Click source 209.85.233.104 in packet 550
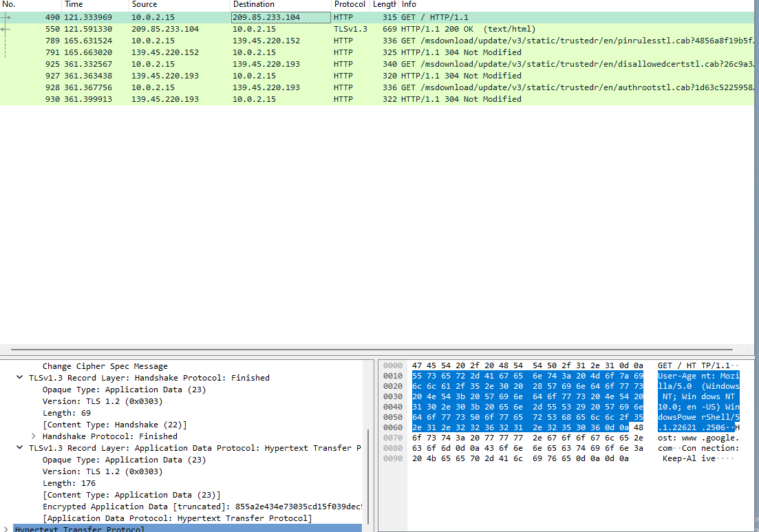Image resolution: width=759 pixels, height=532 pixels. click(165, 29)
